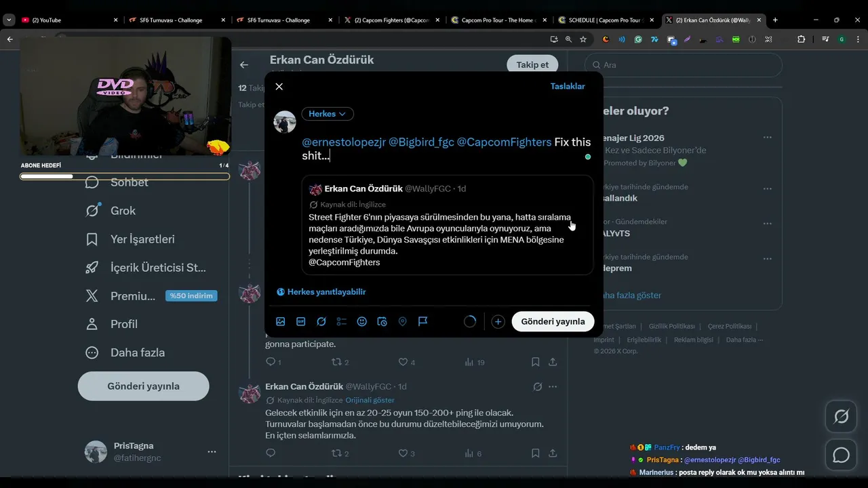Open Premium in the left sidebar
Viewport: 868px width, 488px height.
click(151, 296)
